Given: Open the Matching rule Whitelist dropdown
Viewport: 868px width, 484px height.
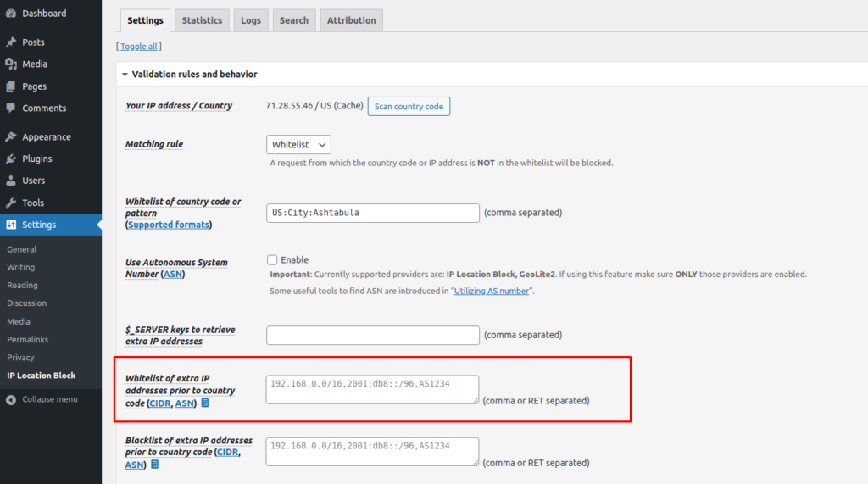Looking at the screenshot, I should coord(298,145).
